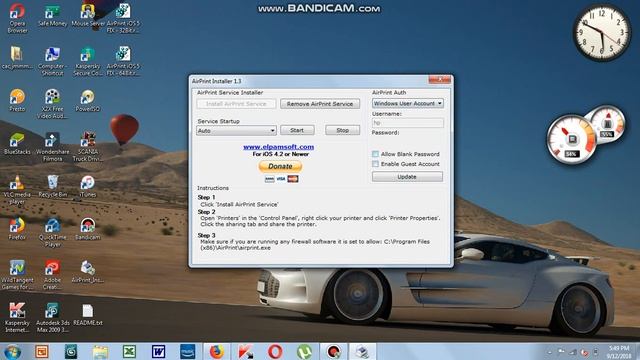
Task: Select the QuickTime Player desktop icon
Action: (52, 232)
